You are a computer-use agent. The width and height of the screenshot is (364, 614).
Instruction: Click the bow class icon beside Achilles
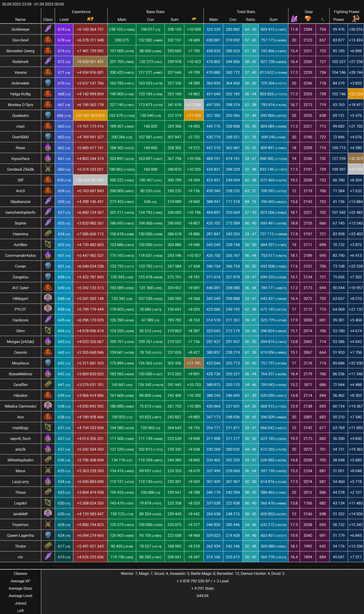[x=48, y=244]
